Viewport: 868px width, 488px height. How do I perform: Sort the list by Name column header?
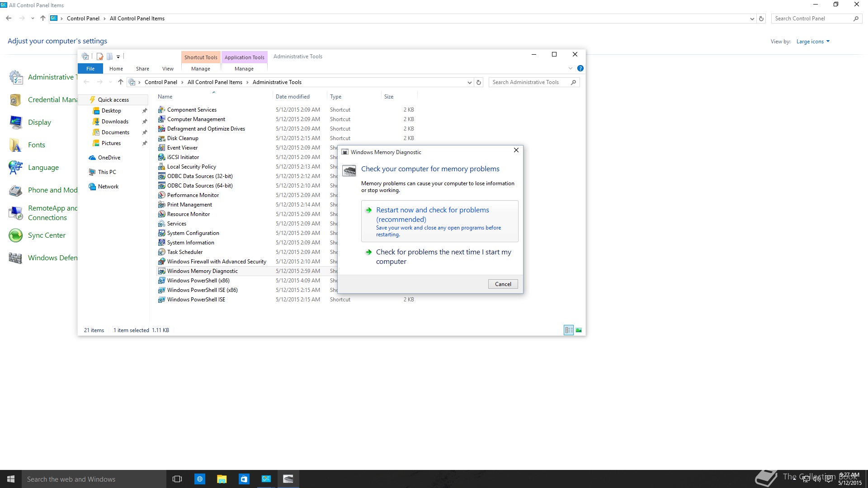[213, 97]
